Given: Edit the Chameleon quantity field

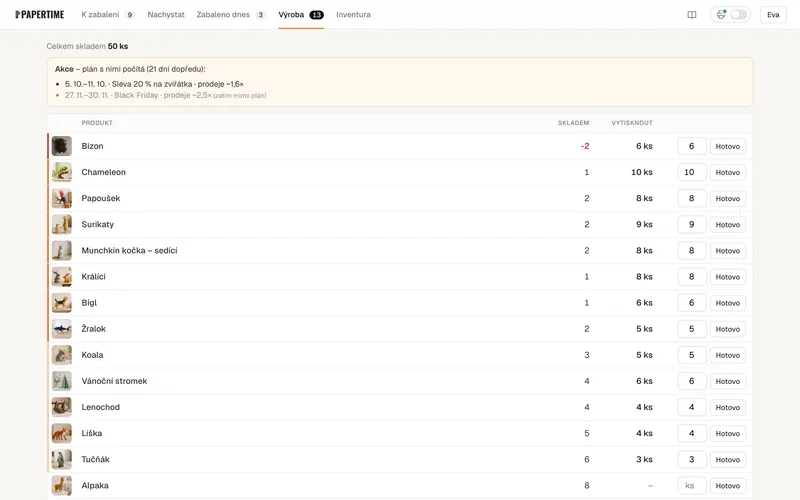Looking at the screenshot, I should point(692,172).
